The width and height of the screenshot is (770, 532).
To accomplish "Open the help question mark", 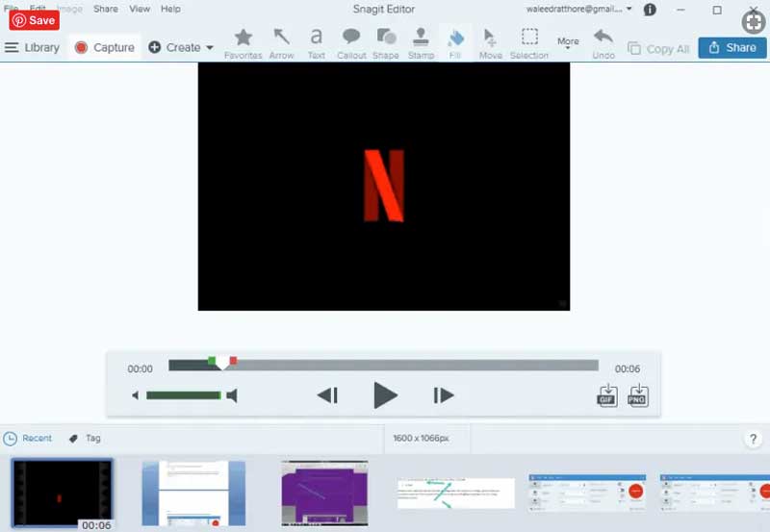I will click(753, 439).
